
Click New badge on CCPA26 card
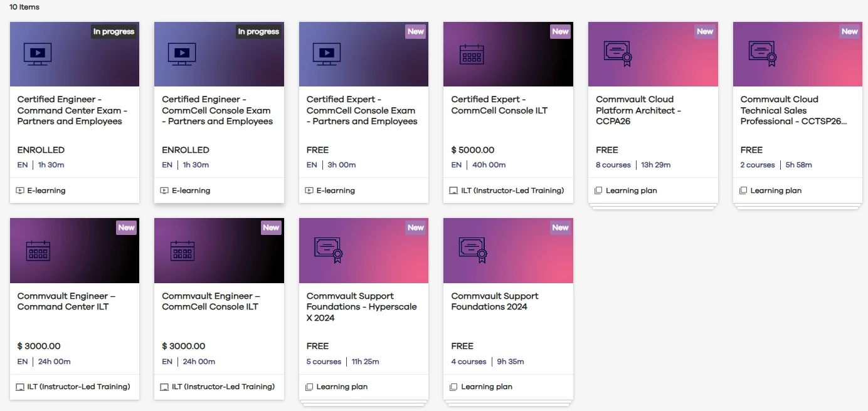tap(705, 32)
